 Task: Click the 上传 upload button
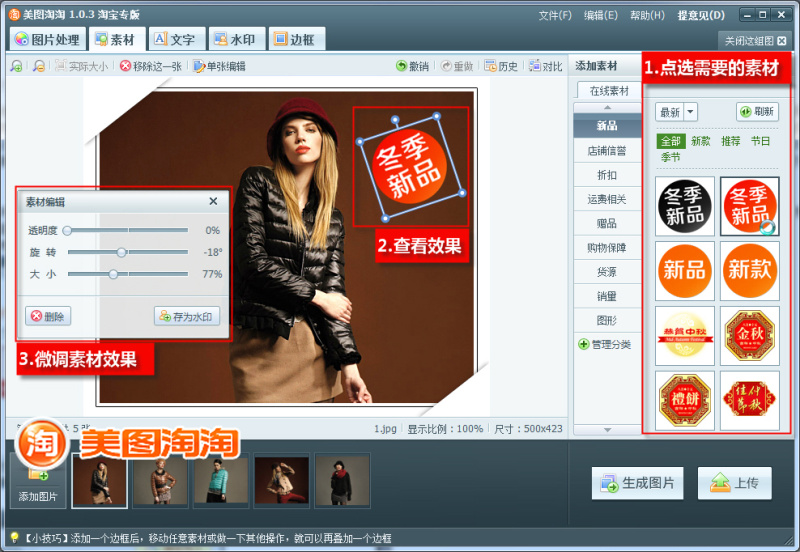(734, 483)
